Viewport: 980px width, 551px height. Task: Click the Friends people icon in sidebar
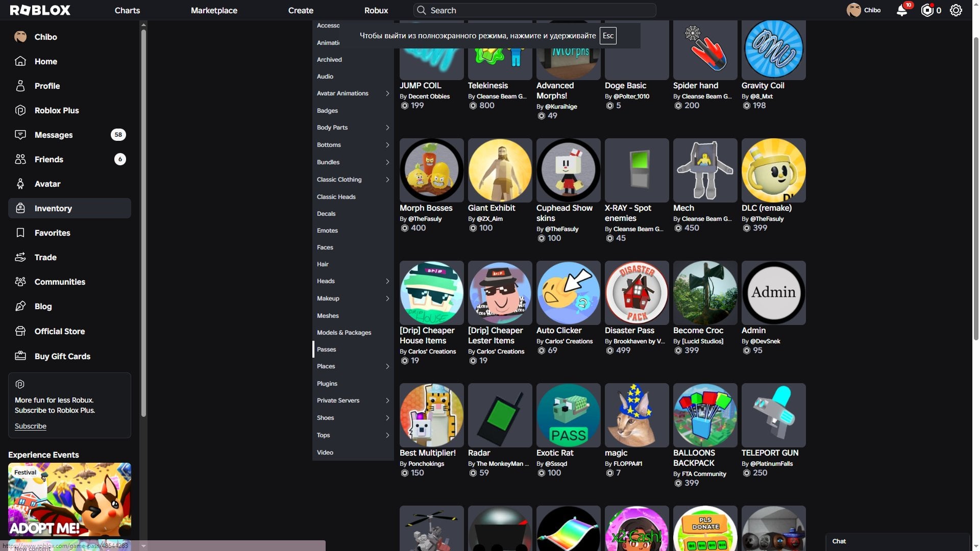20,159
